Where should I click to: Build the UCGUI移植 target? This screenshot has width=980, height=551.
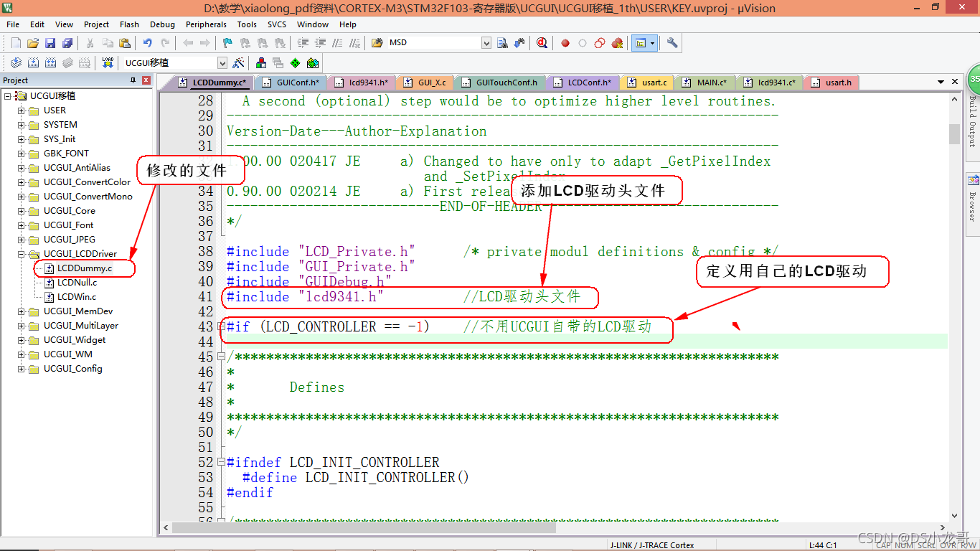click(34, 63)
